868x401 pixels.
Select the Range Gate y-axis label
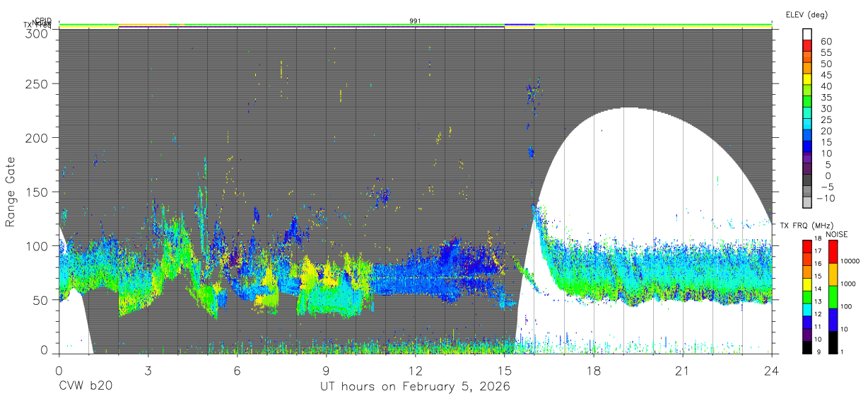pos(11,192)
